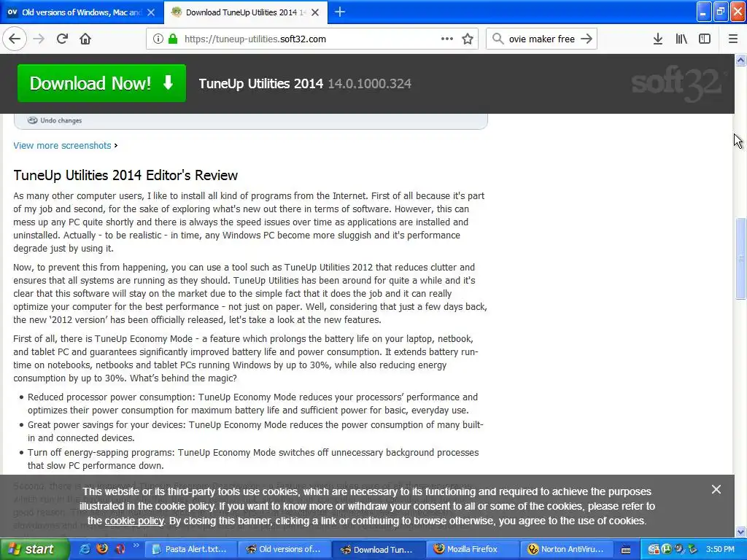Close the Old versions of Windows tab

(x=151, y=12)
